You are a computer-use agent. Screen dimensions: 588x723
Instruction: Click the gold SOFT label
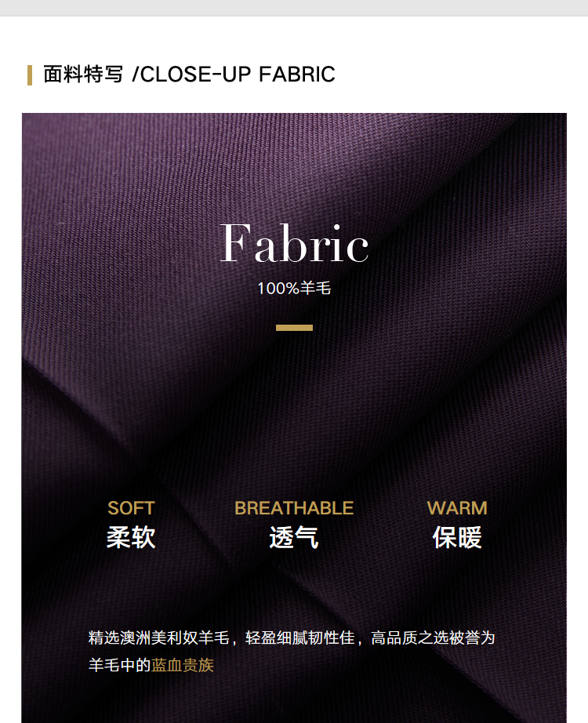[131, 508]
